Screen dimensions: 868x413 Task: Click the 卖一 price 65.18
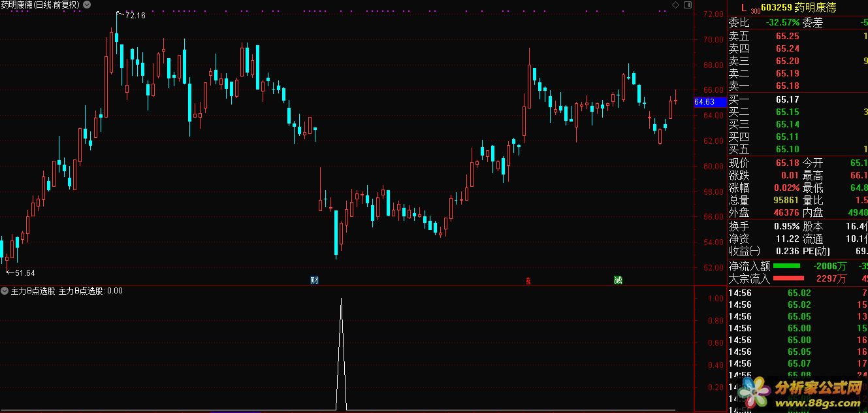[787, 86]
